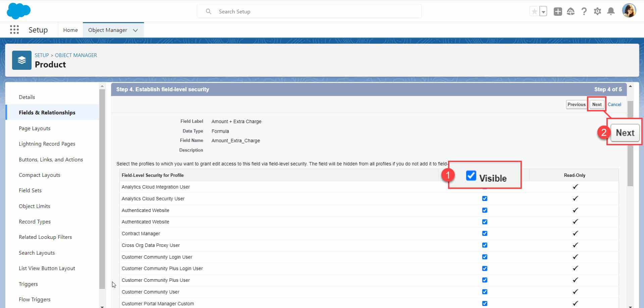Toggle Visible for Contract Manager
Screen dimensions: 644x308
485,233
